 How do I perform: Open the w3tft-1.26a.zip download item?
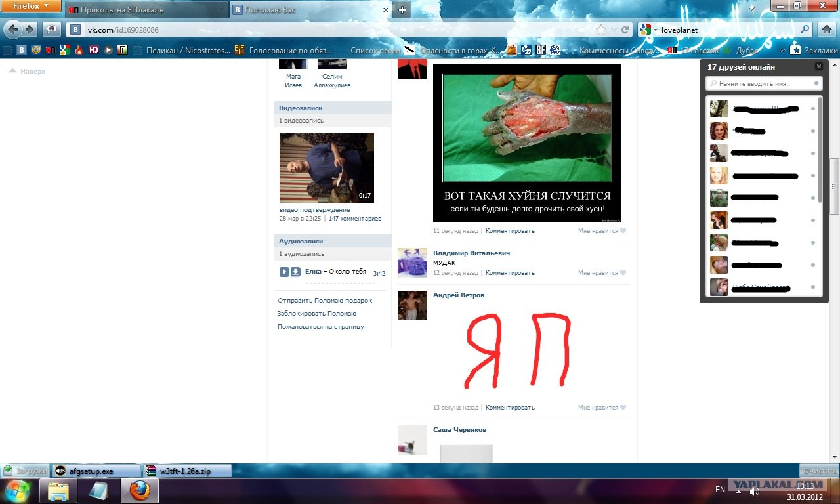point(188,471)
